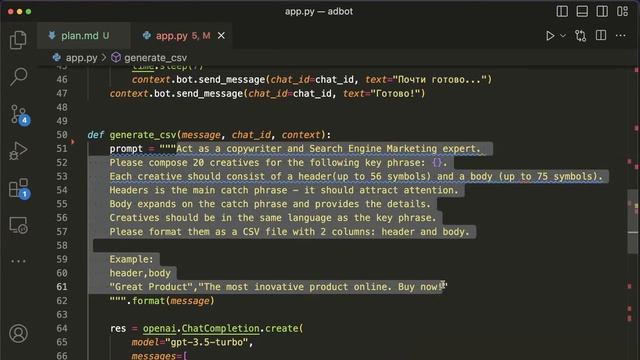
Task: Switch to the plan.md tab
Action: coord(83,36)
